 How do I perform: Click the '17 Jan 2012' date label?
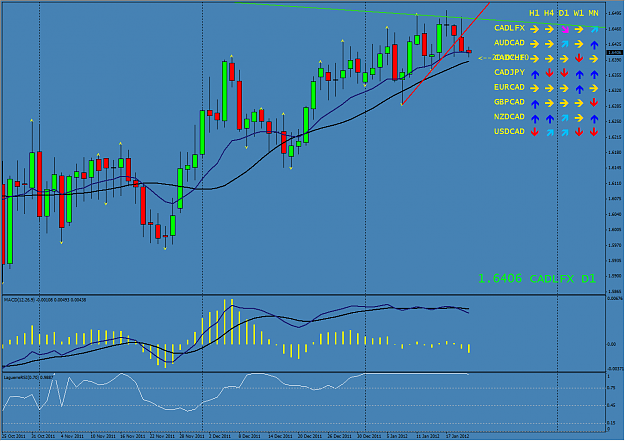458,436
